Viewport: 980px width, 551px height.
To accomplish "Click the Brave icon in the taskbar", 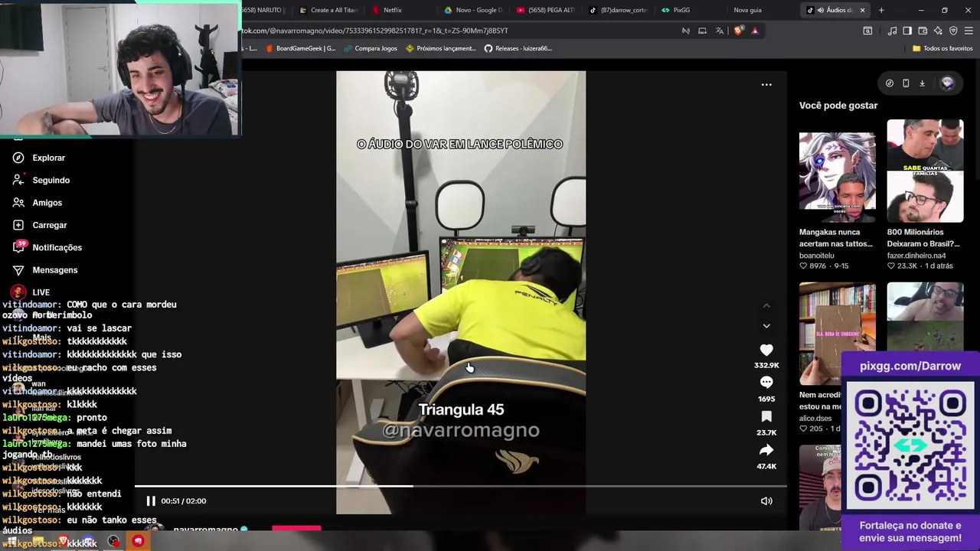I will coord(63,542).
